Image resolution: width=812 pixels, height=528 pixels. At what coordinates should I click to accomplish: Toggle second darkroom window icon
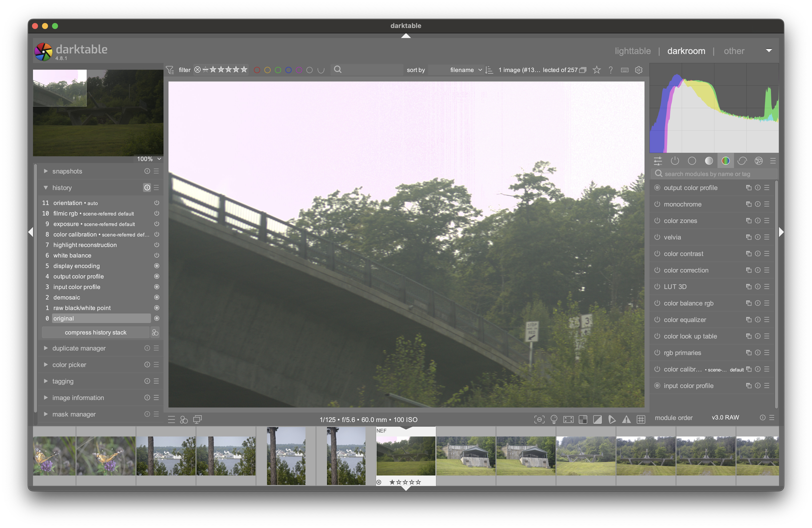pos(197,419)
